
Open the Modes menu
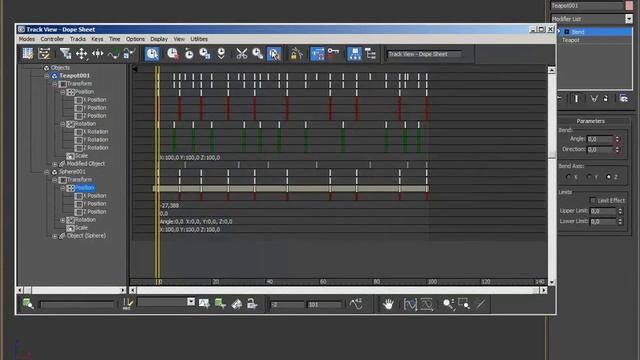[27, 39]
